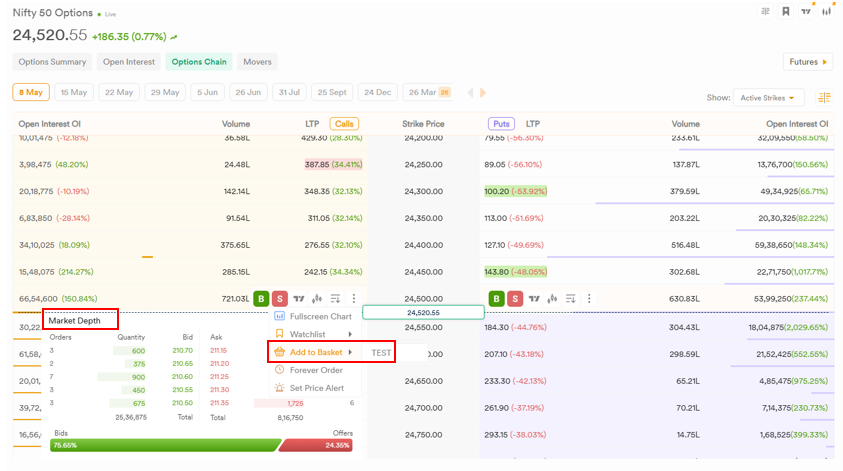Click ask price 211.35 in market depth

coord(219,403)
